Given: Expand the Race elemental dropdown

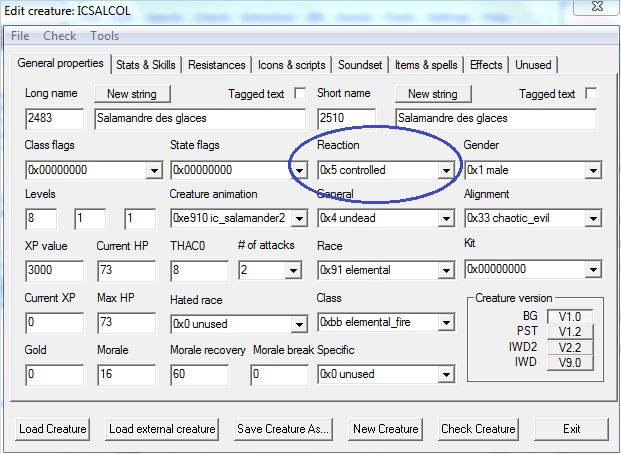Looking at the screenshot, I should (446, 271).
